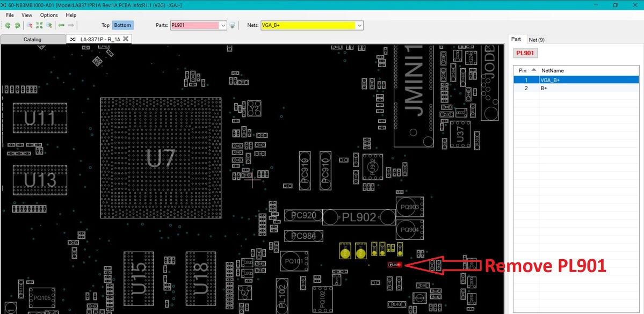
Task: Open the Catalog tab
Action: [32, 39]
